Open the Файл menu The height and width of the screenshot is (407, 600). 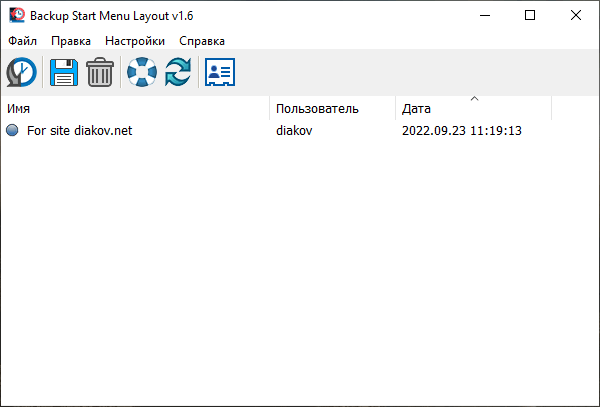point(22,41)
